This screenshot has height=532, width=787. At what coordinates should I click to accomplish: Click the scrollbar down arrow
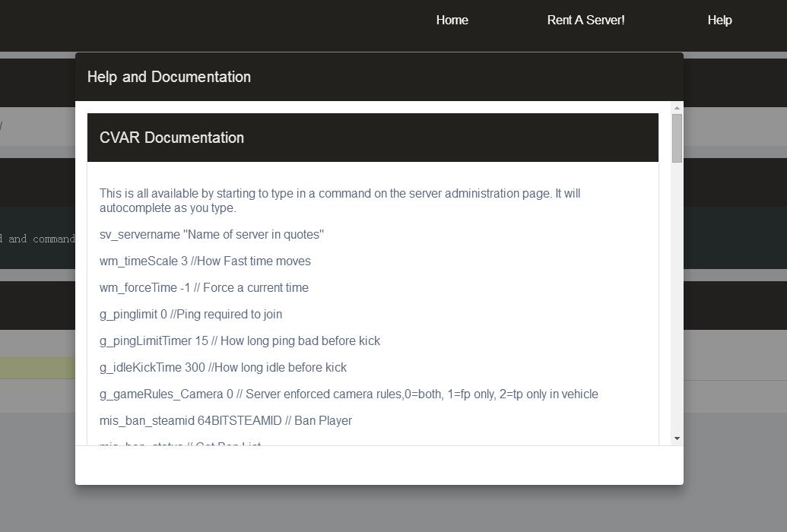pyautogui.click(x=677, y=439)
